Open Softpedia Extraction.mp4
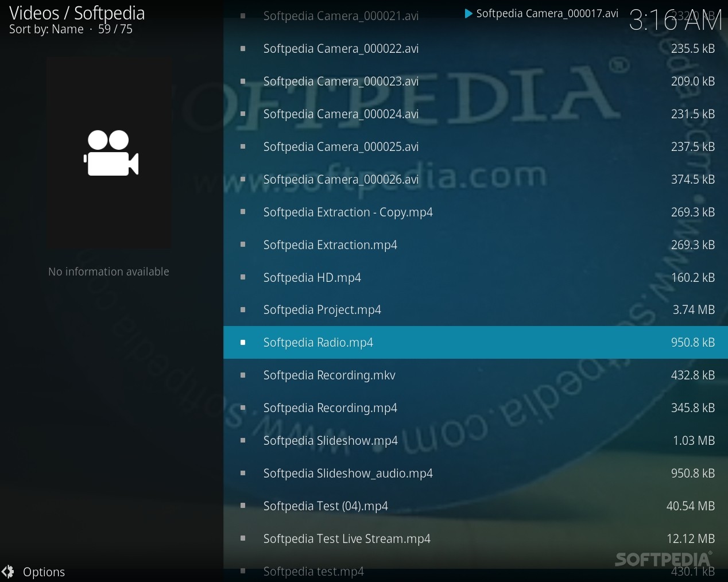Image resolution: width=728 pixels, height=582 pixels. pos(475,245)
